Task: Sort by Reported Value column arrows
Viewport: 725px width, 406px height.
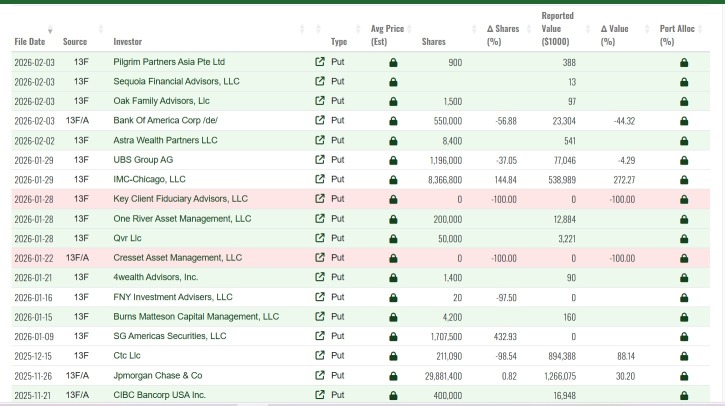Action: [x=588, y=29]
